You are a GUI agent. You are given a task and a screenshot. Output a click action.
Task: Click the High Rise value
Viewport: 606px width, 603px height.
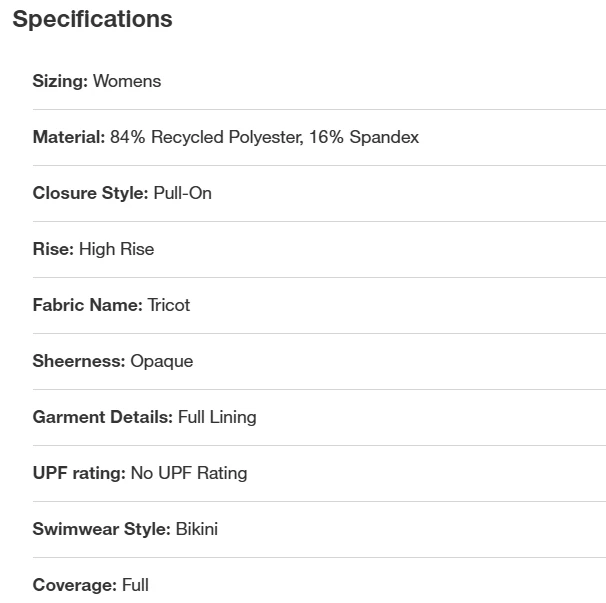(117, 249)
